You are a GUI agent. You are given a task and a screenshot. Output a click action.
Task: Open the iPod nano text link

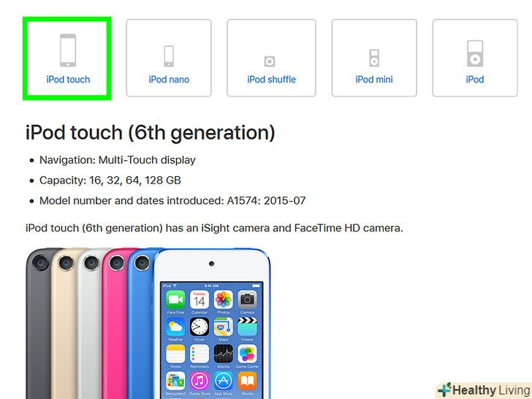click(169, 80)
